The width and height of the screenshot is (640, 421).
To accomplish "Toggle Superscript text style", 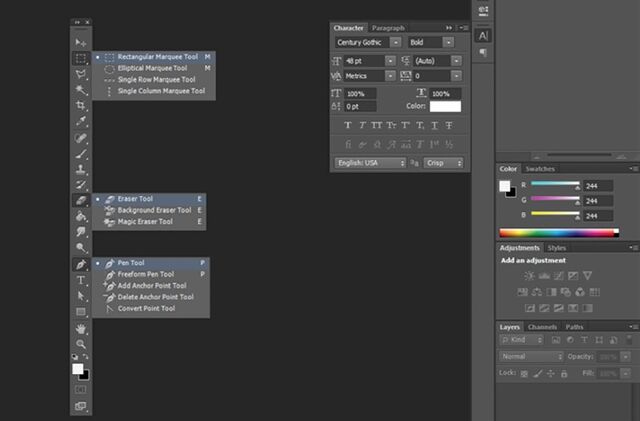I will [x=405, y=125].
